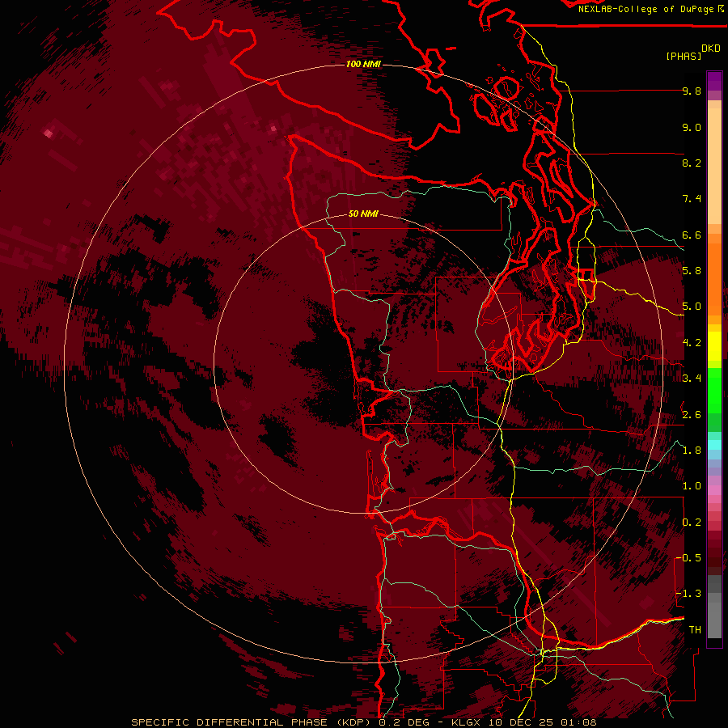
Task: Click the 50 NMI range ring label
Action: point(363,214)
